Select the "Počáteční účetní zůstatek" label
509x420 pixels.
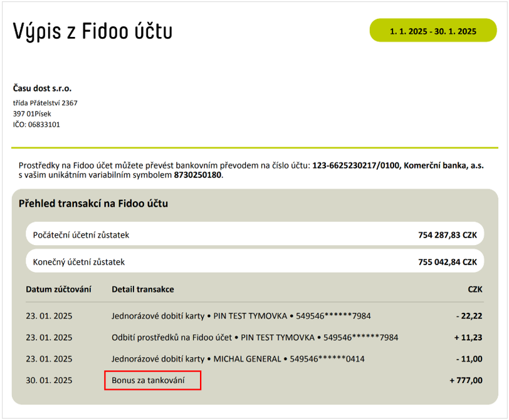click(x=81, y=235)
